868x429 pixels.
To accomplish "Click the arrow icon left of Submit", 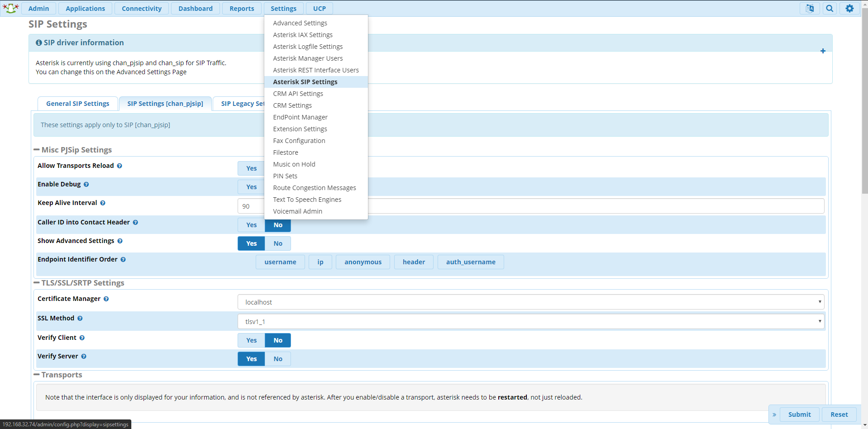I will point(774,415).
